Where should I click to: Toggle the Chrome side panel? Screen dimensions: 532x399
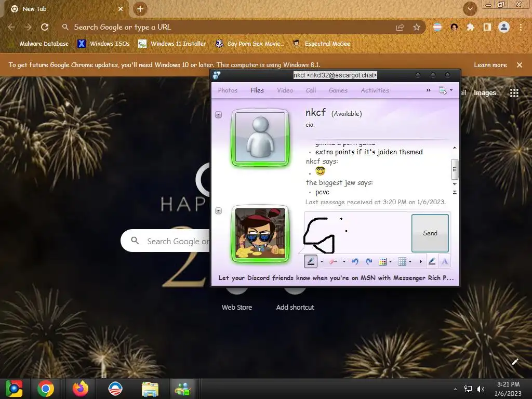tap(487, 28)
